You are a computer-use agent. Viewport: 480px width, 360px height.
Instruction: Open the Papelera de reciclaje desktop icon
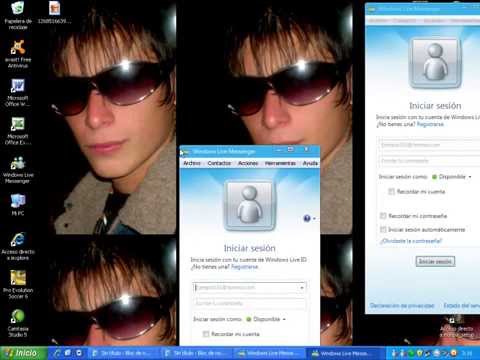point(18,15)
